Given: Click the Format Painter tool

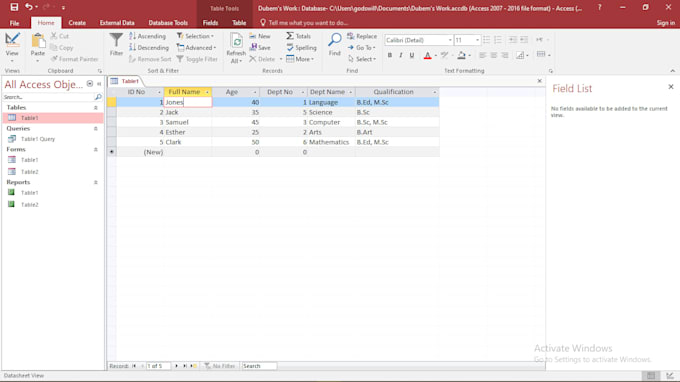Looking at the screenshot, I should pyautogui.click(x=75, y=59).
